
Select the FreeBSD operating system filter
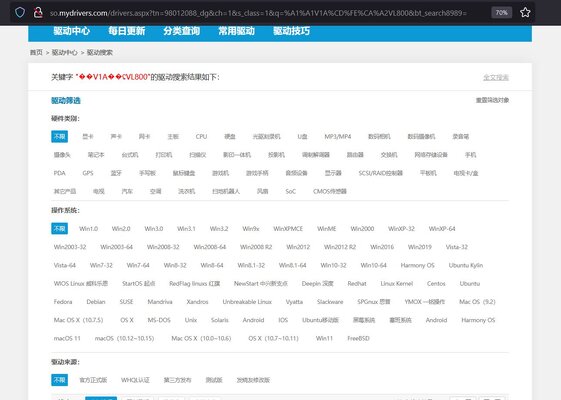[x=358, y=338]
